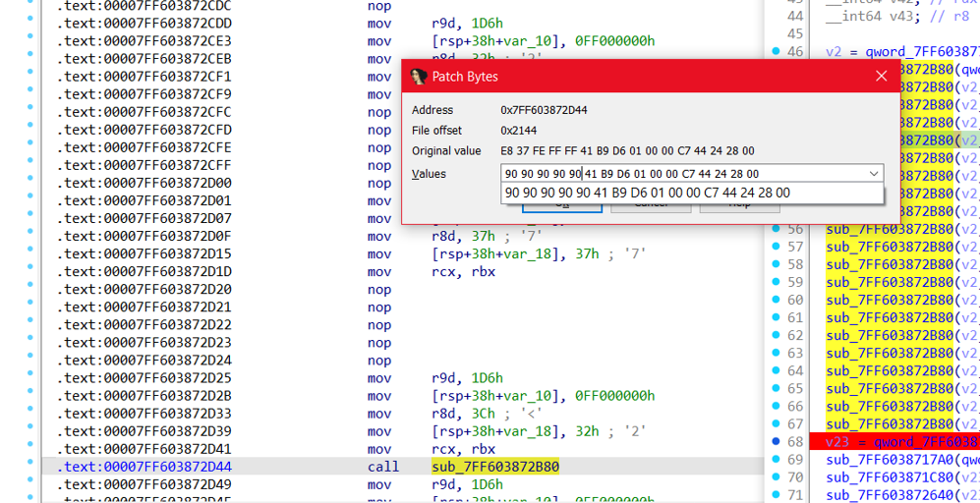Select the suggested byte string in dropdown list
The width and height of the screenshot is (980, 503).
647,194
